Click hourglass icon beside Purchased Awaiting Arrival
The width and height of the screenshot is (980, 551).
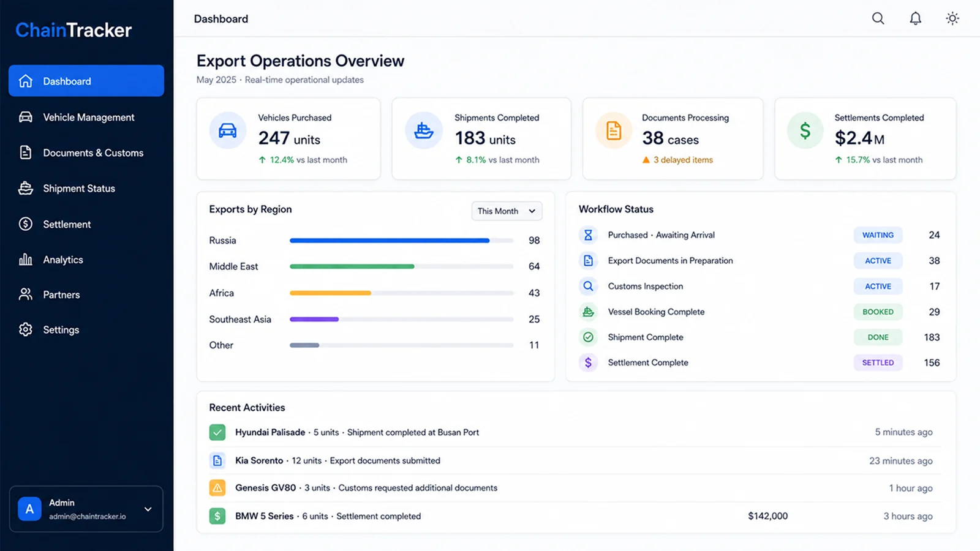coord(588,235)
